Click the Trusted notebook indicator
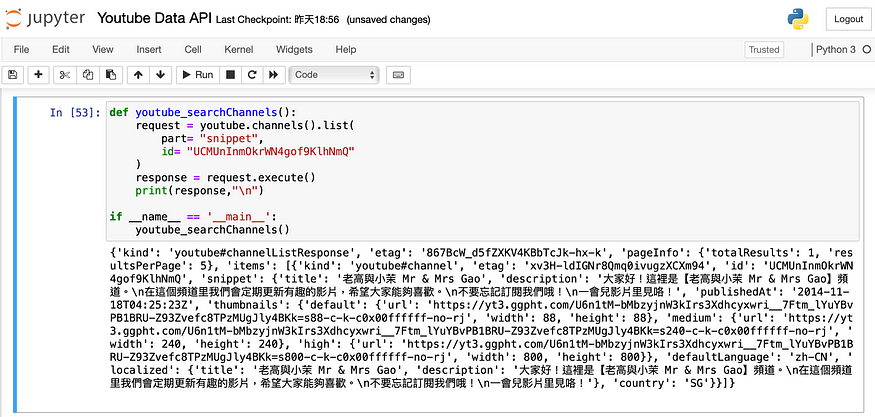 [764, 50]
